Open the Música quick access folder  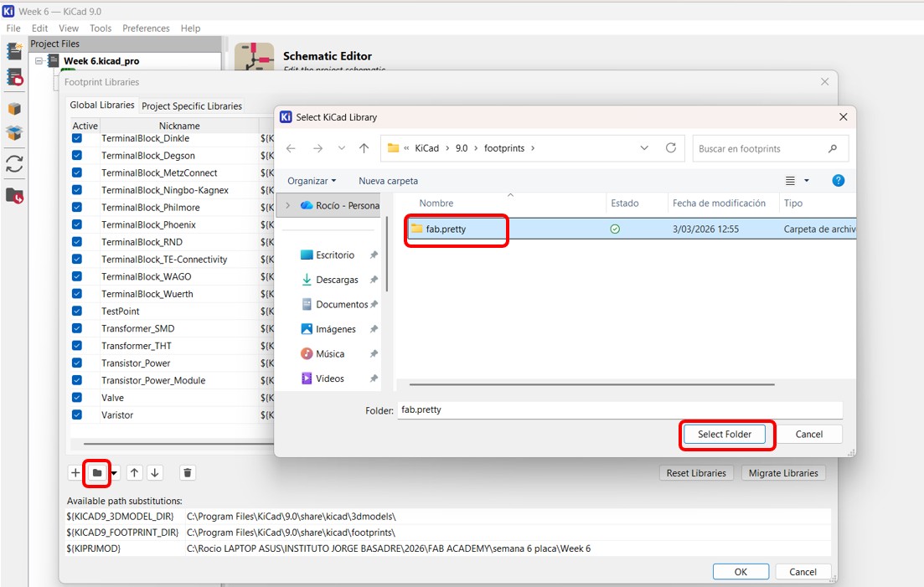(330, 354)
